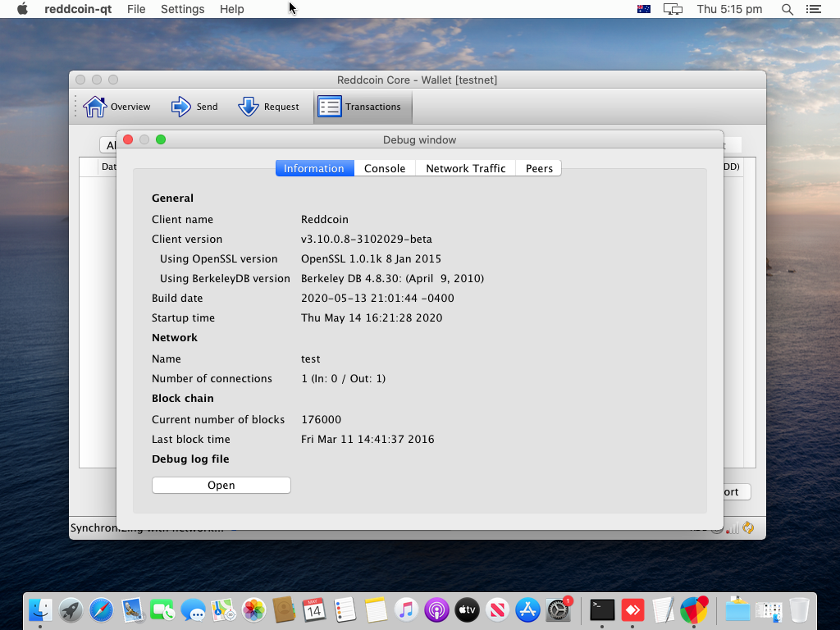The image size is (840, 630).
Task: Click the last block time Fri Mar 11 value
Action: click(x=367, y=440)
